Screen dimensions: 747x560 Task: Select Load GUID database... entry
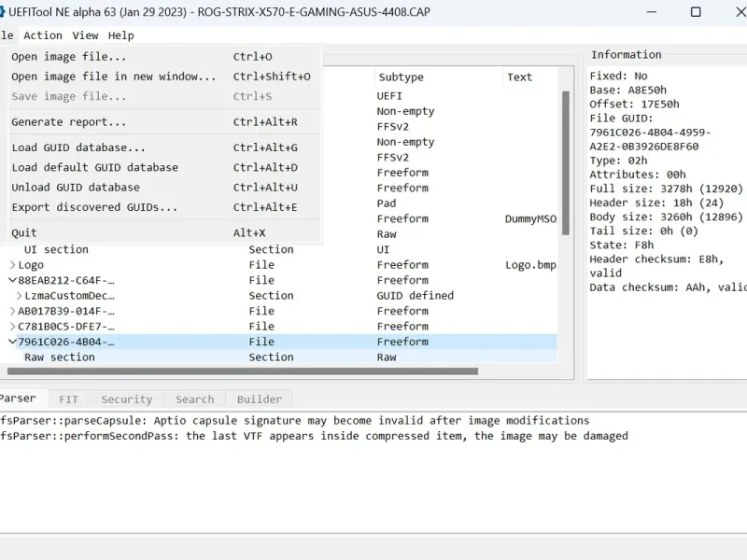tap(165, 147)
